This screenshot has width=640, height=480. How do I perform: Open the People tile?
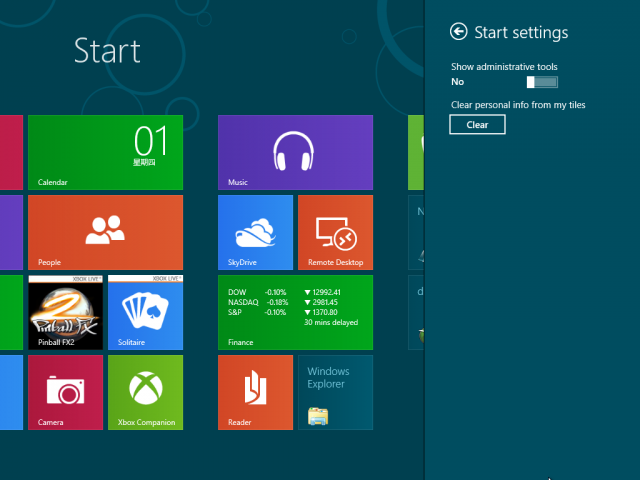[105, 232]
